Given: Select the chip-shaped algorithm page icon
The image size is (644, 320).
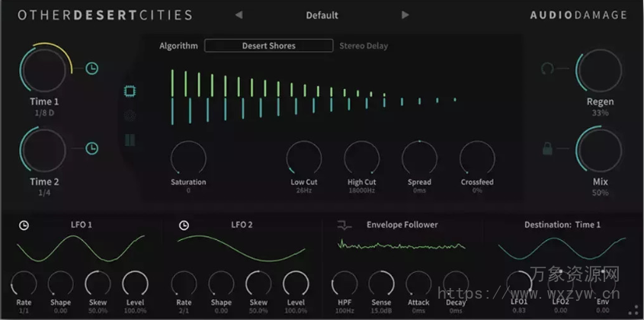Looking at the screenshot, I should tap(130, 91).
